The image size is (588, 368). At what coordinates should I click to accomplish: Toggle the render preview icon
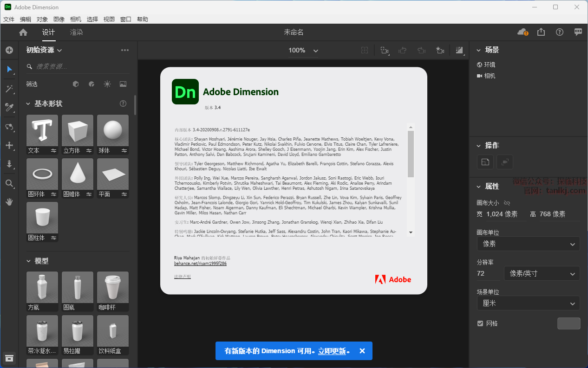pos(459,50)
